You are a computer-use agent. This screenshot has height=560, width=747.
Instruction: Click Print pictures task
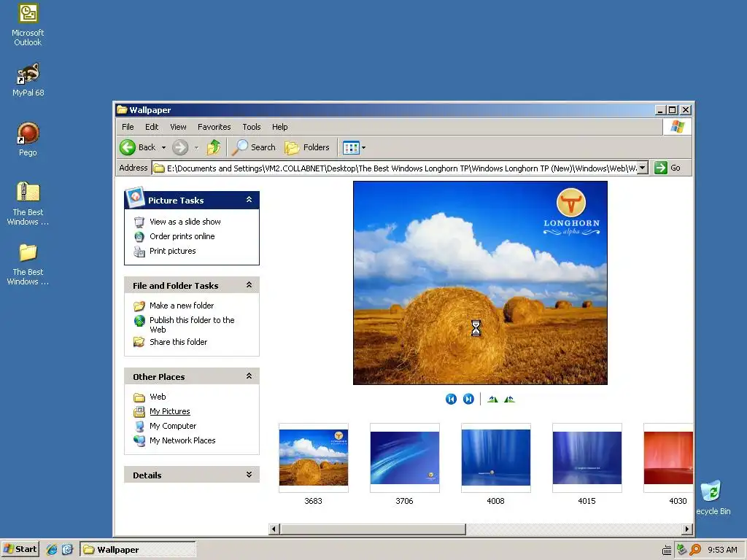point(172,251)
